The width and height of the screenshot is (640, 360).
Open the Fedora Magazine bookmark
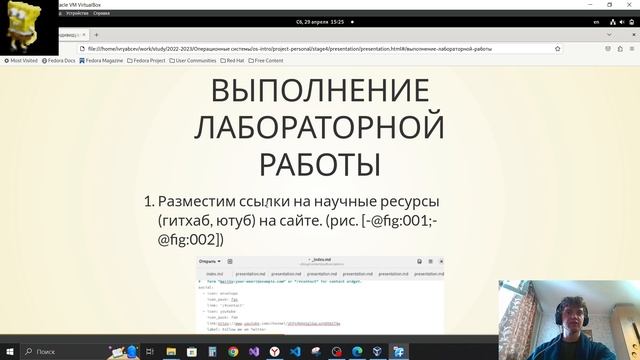(x=101, y=60)
